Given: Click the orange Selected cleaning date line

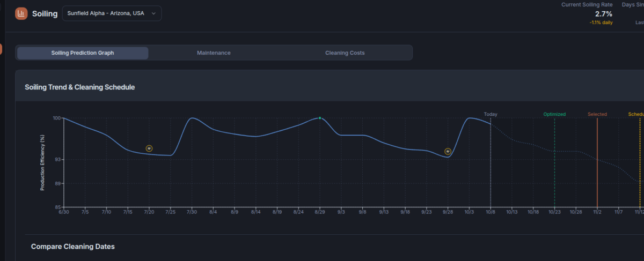Looking at the screenshot, I should 597,161.
